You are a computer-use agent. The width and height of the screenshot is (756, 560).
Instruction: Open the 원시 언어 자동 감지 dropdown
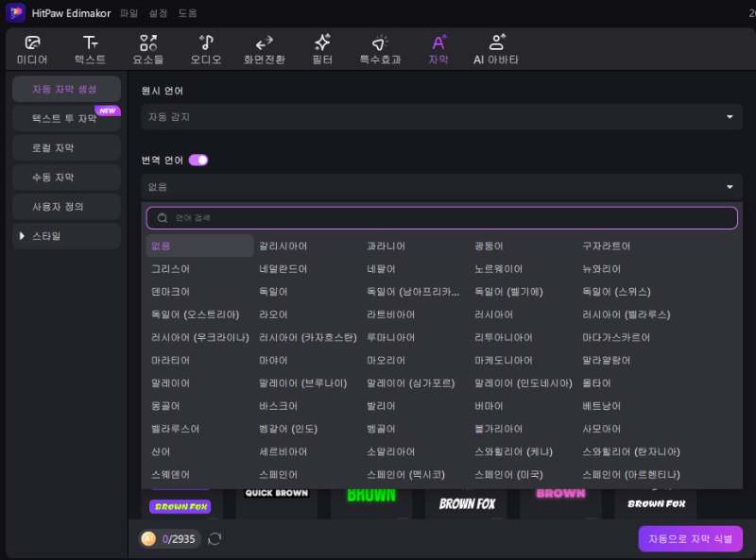[x=441, y=117]
